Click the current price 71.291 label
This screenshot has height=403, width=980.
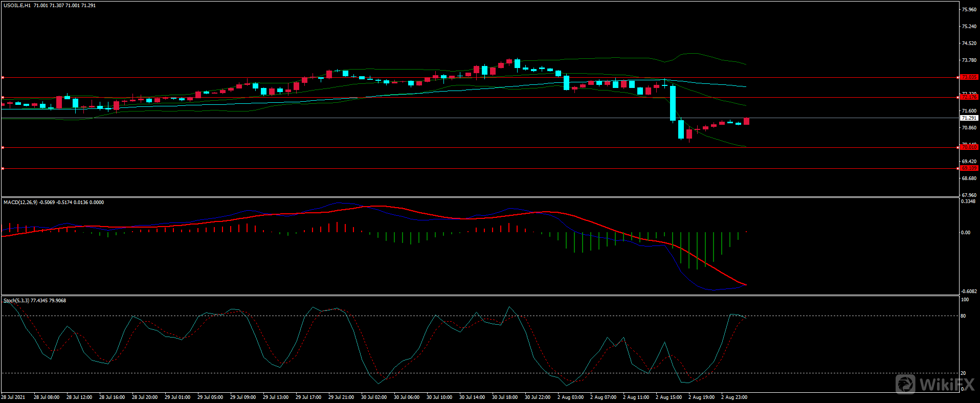coord(969,118)
